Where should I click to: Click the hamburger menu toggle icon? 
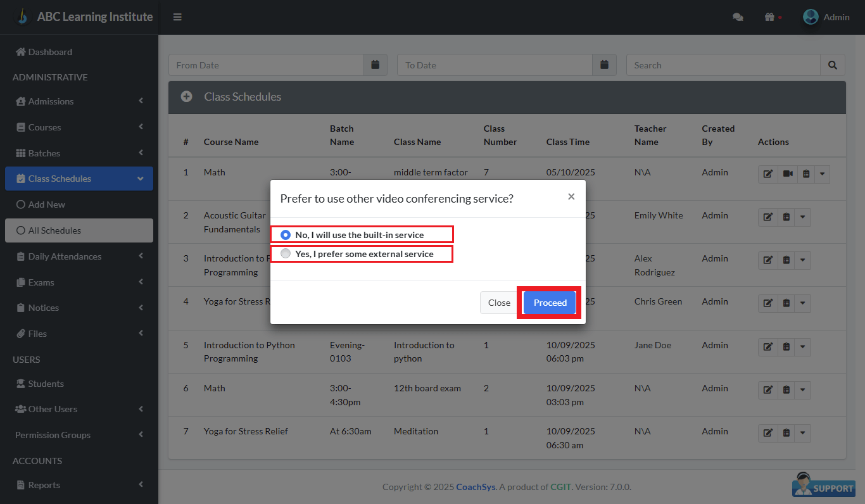[x=177, y=17]
